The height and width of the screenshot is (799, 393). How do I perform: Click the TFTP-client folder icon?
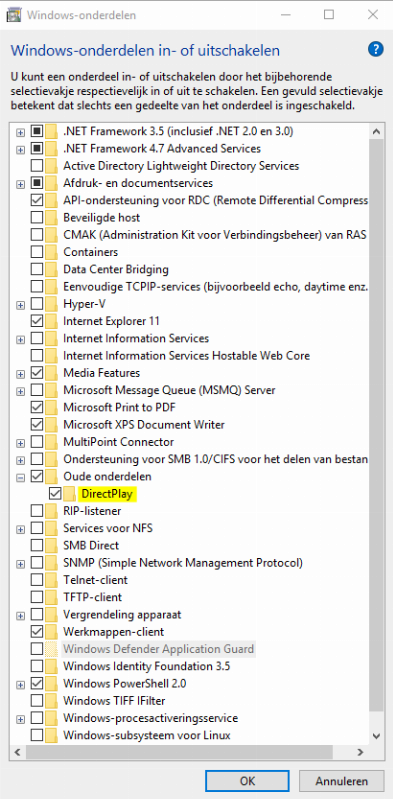point(51,597)
